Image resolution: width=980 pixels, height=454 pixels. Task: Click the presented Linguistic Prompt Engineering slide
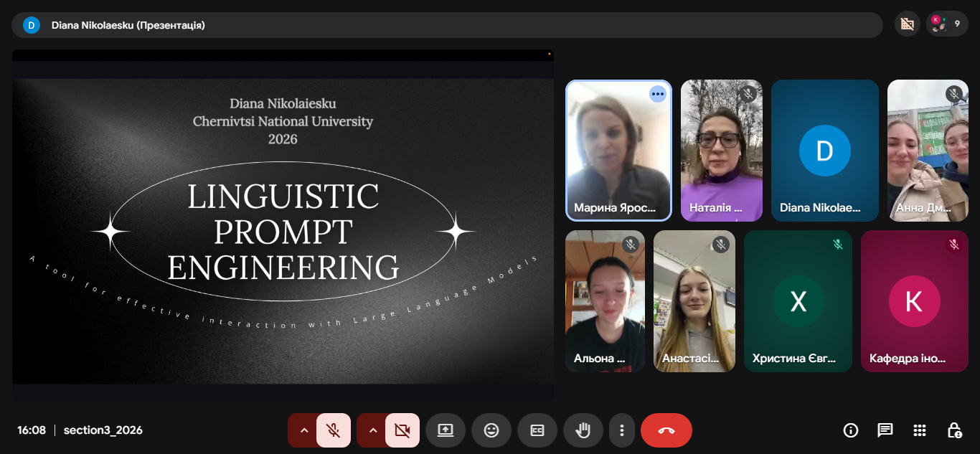tap(283, 226)
